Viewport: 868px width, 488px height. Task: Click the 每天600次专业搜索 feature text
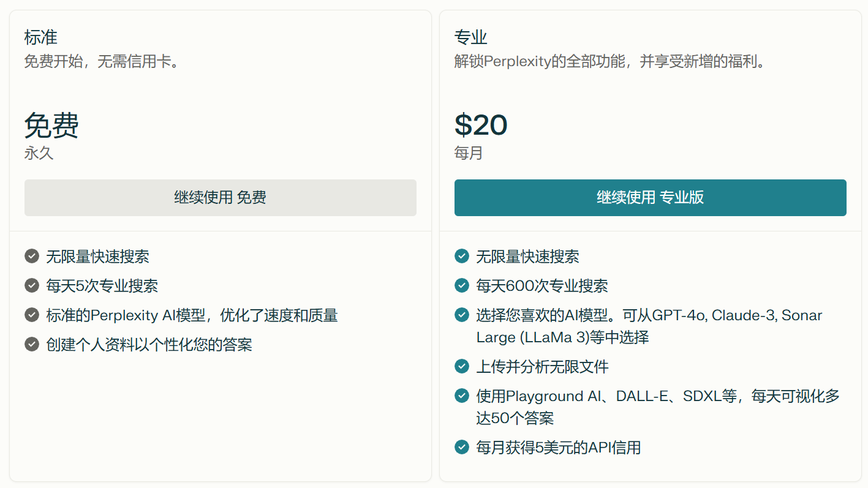[x=542, y=286]
